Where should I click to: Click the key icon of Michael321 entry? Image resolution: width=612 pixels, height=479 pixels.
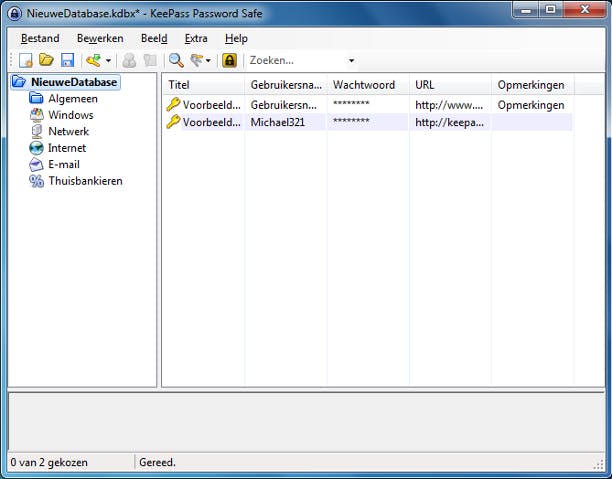click(173, 122)
